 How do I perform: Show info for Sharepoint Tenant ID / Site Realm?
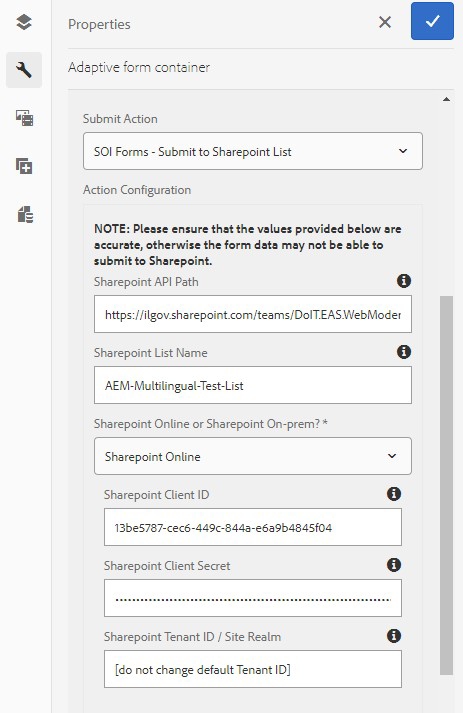[x=394, y=636]
